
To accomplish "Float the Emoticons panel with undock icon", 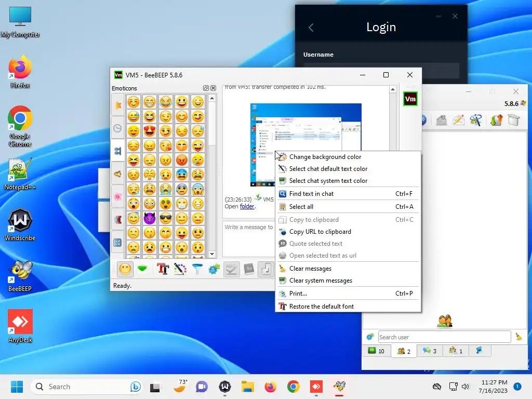I will pyautogui.click(x=206, y=88).
